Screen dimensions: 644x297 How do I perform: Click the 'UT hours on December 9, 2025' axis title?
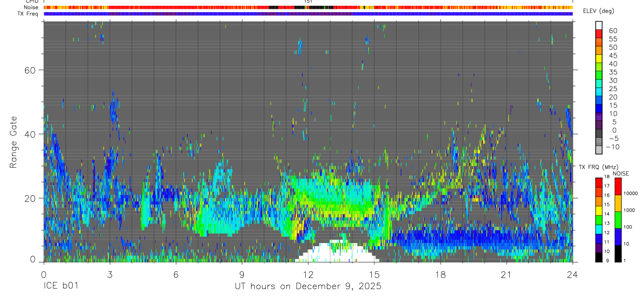point(308,287)
